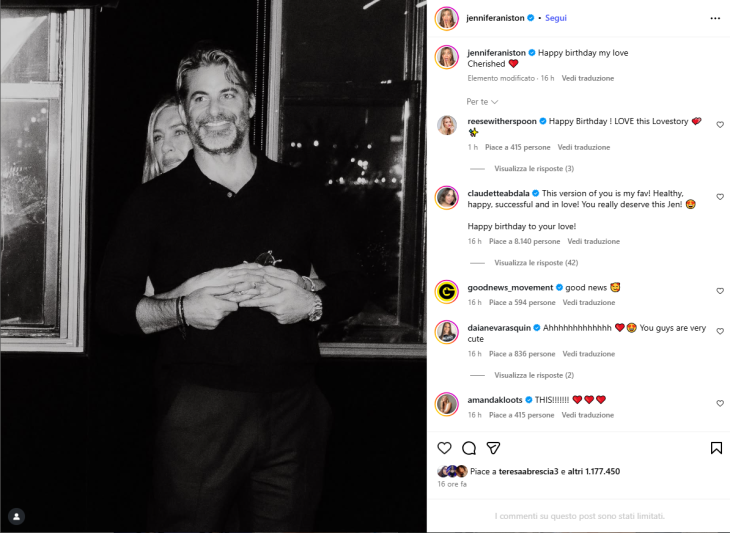Save post with bookmark icon
The width and height of the screenshot is (730, 533).
716,448
